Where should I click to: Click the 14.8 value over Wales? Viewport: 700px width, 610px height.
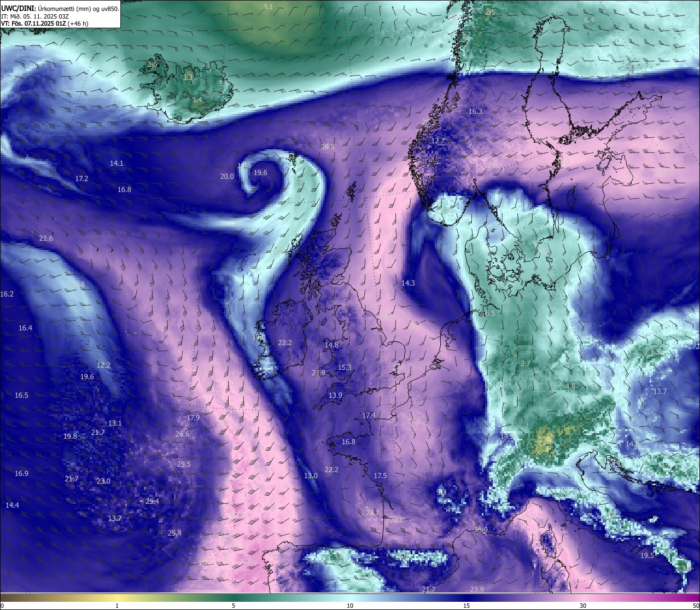[x=331, y=345]
